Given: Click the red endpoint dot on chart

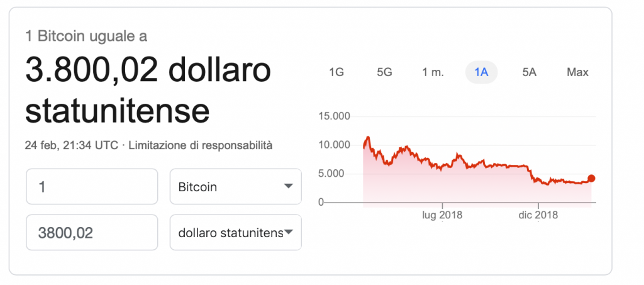Looking at the screenshot, I should pos(591,178).
